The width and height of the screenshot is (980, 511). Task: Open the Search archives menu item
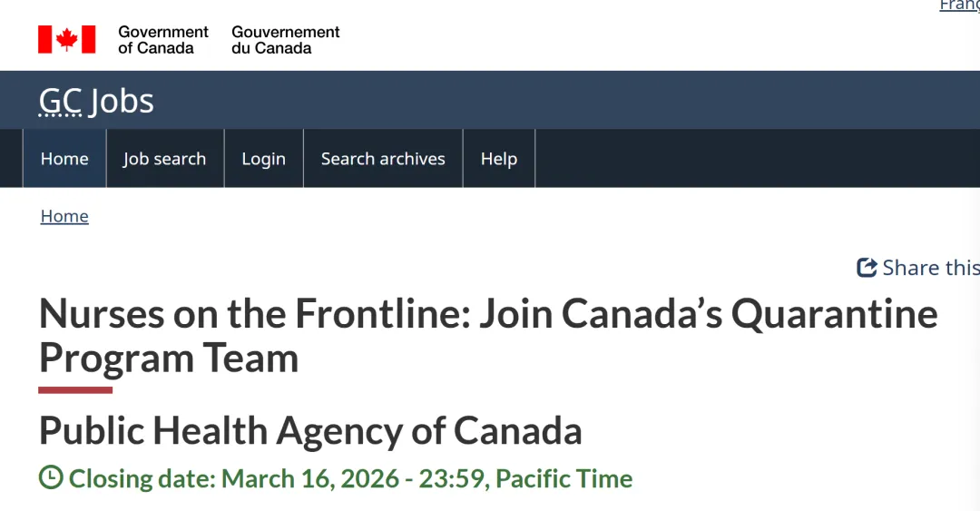(x=383, y=159)
